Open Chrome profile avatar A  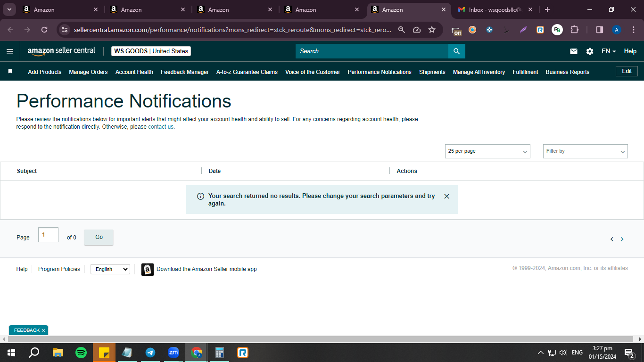617,30
